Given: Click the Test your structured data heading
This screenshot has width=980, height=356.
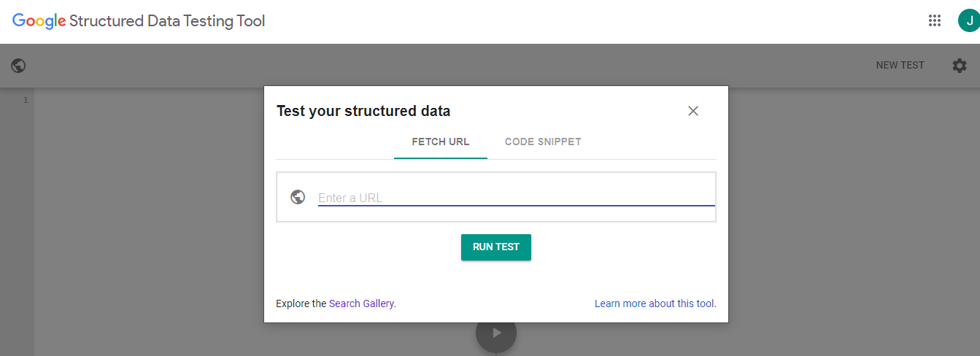Looking at the screenshot, I should tap(363, 112).
